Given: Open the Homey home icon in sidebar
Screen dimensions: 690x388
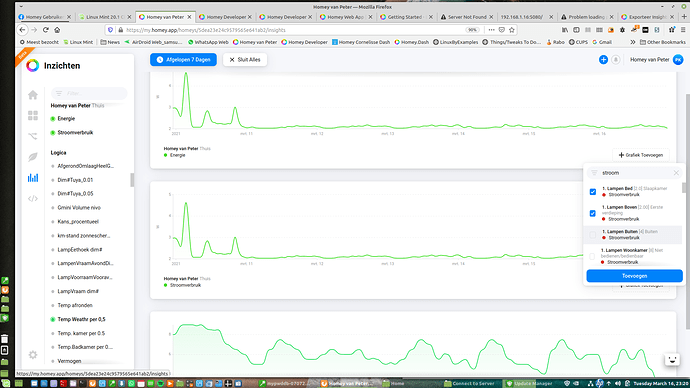Looking at the screenshot, I should coord(33,95).
